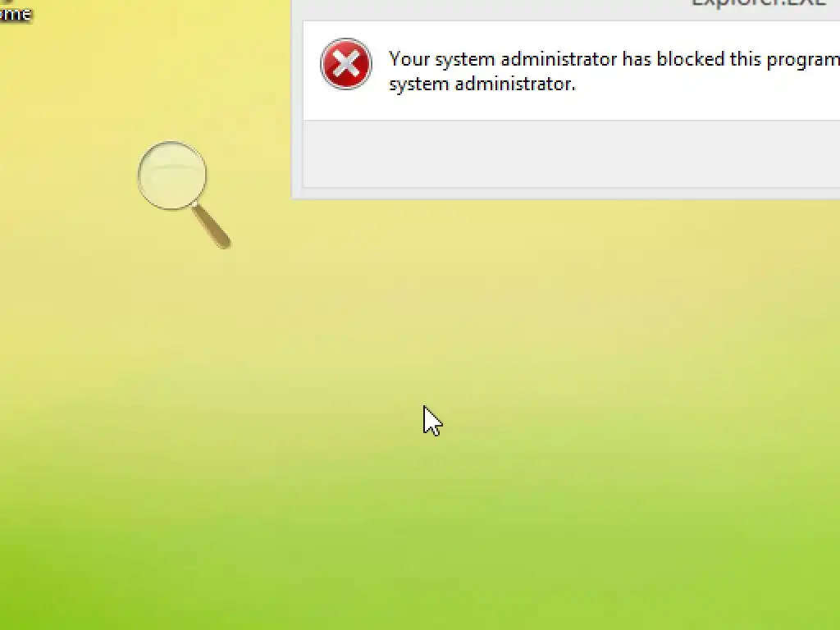Click the white cross inside the red circle
This screenshot has height=630, width=840.
tap(346, 64)
